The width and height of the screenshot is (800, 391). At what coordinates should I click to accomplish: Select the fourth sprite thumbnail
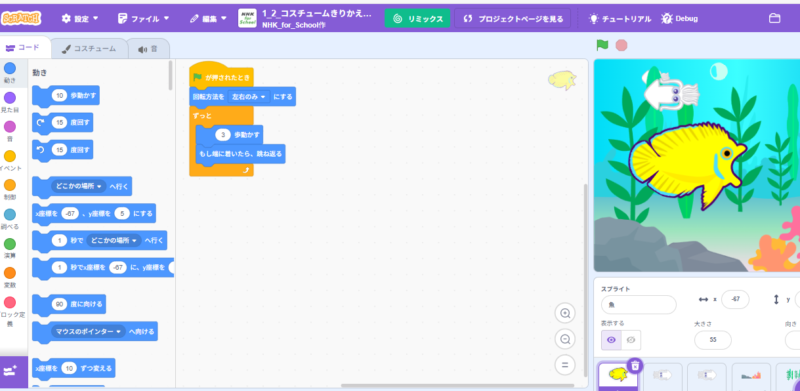[751, 377]
